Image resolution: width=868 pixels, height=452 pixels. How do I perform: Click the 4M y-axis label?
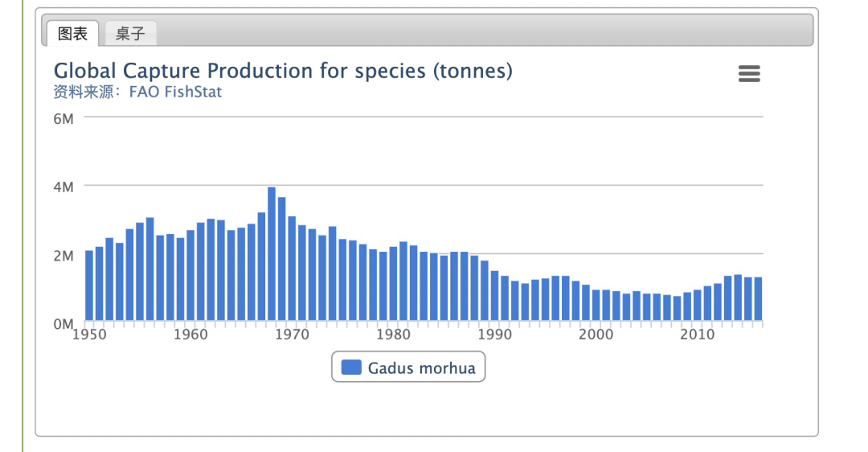pos(63,187)
